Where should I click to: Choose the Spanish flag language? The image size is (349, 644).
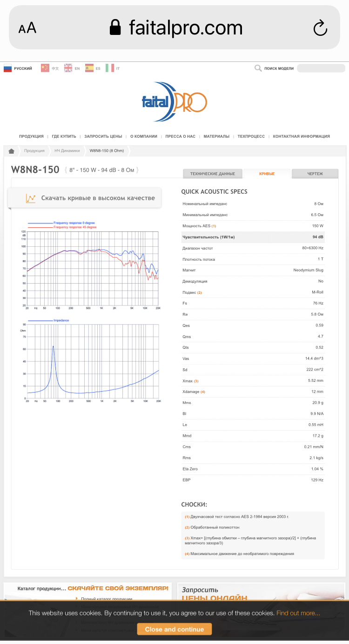point(89,68)
